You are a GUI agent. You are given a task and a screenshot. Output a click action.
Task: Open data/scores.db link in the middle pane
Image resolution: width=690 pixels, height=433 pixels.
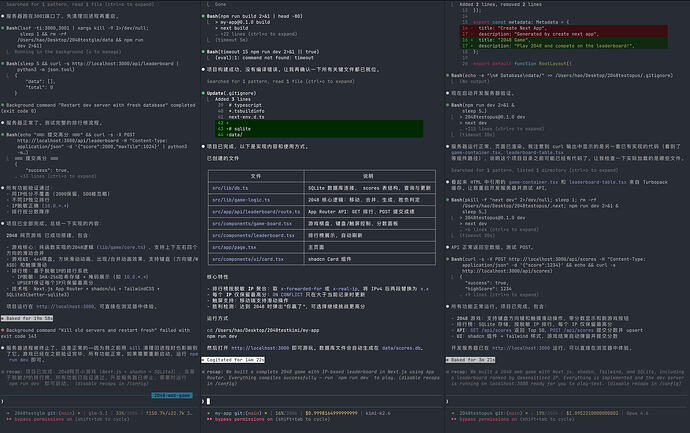[x=401, y=348]
